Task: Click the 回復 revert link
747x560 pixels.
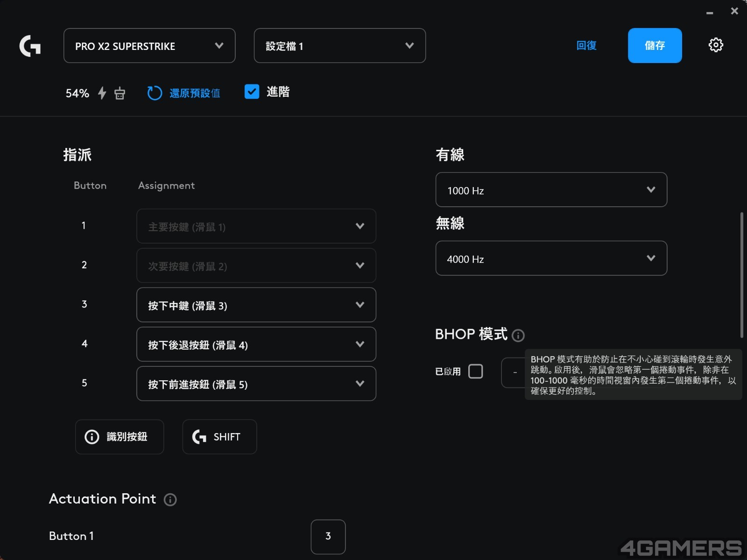Action: click(586, 46)
